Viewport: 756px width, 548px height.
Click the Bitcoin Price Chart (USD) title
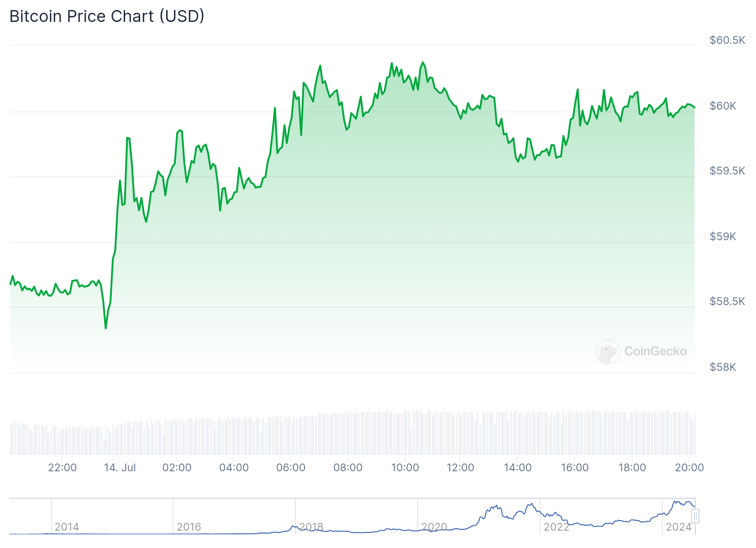click(107, 16)
